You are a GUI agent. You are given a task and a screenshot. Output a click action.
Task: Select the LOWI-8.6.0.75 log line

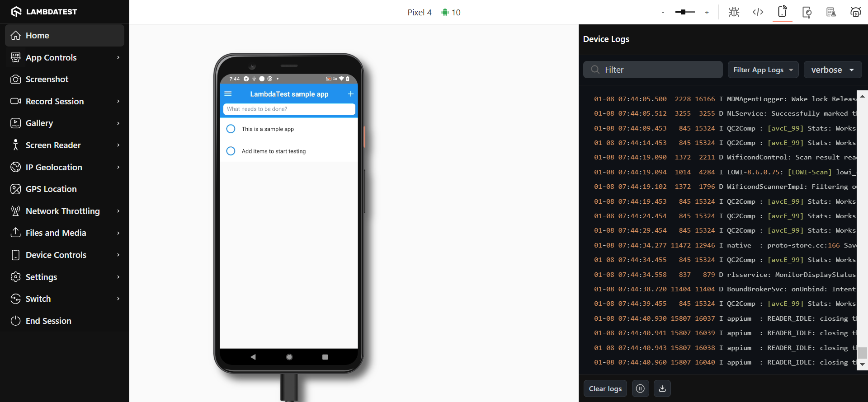[x=725, y=172]
